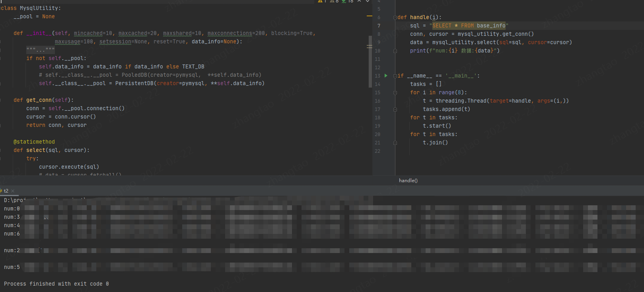Click 'class MysqlUtility:' declaration
The width and height of the screenshot is (644, 292).
[x=31, y=8]
